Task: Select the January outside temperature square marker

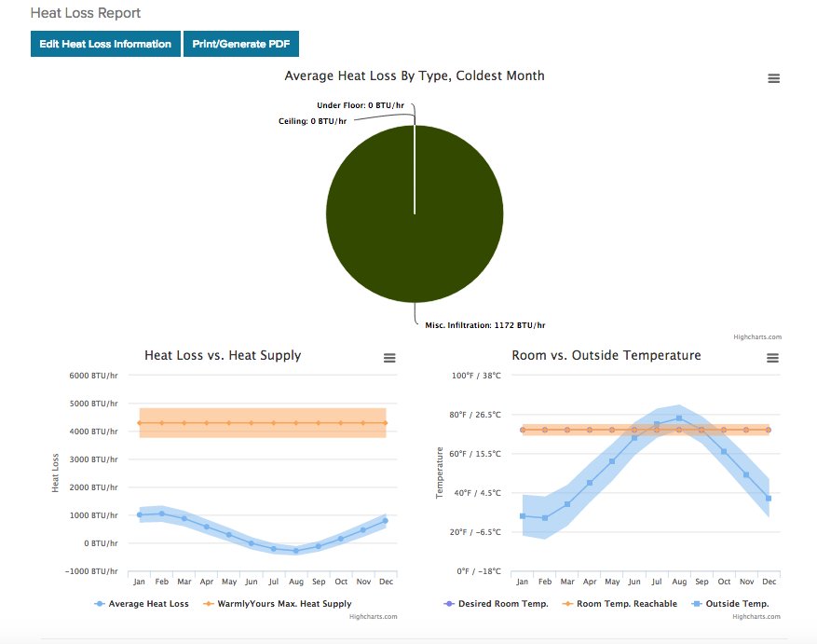Action: click(523, 515)
